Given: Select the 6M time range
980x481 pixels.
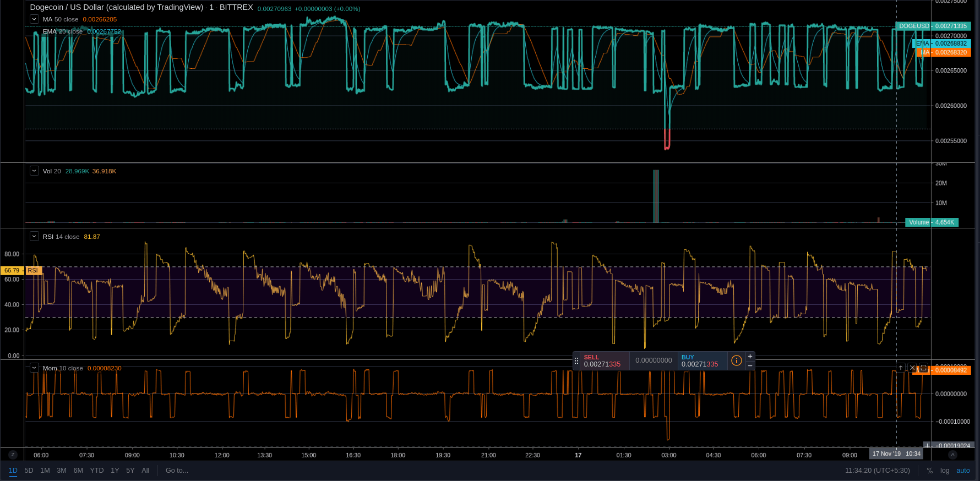Looking at the screenshot, I should coord(78,471).
